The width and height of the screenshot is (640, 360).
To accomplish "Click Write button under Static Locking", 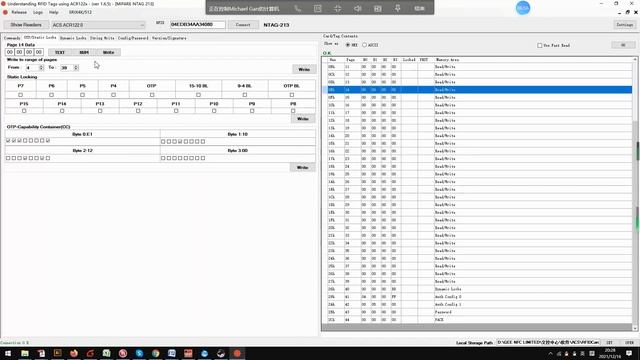I will point(303,119).
